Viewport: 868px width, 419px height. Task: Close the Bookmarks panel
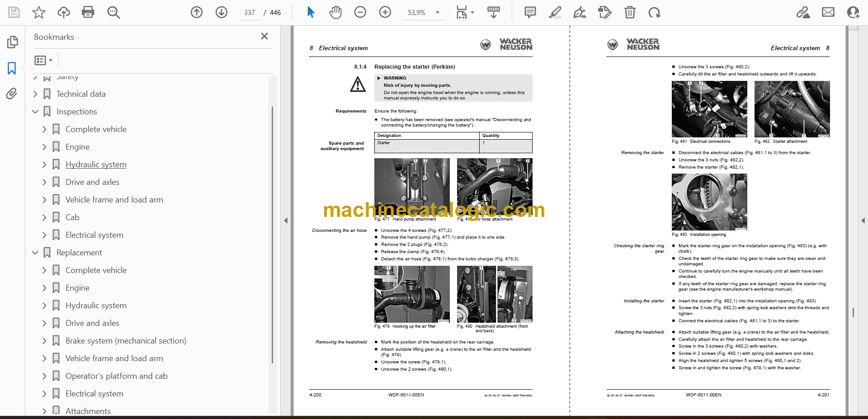(264, 36)
